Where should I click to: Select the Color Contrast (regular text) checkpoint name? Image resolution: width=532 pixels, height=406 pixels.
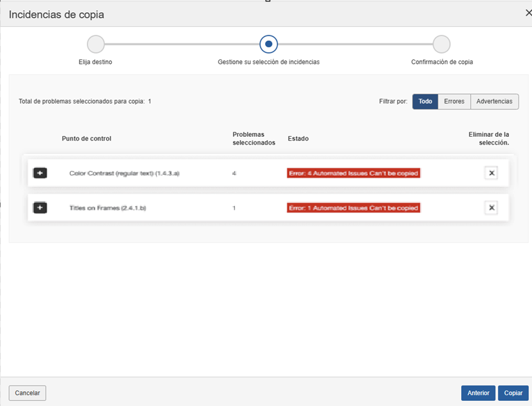click(124, 173)
